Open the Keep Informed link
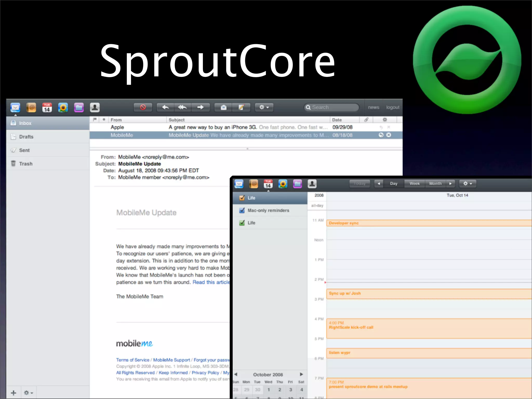This screenshot has width=532, height=399. [x=173, y=373]
